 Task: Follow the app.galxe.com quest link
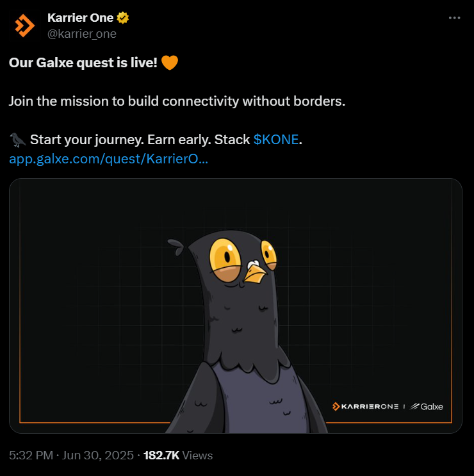coord(108,159)
